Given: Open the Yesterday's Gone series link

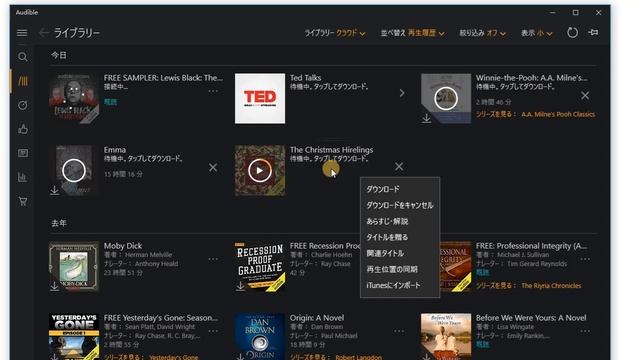Looking at the screenshot, I should coord(173,357).
